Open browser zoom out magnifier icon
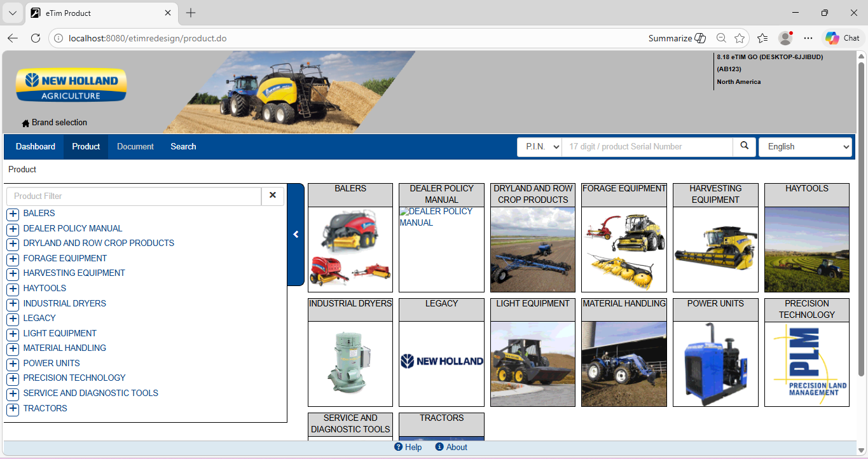This screenshot has width=868, height=459. [721, 38]
